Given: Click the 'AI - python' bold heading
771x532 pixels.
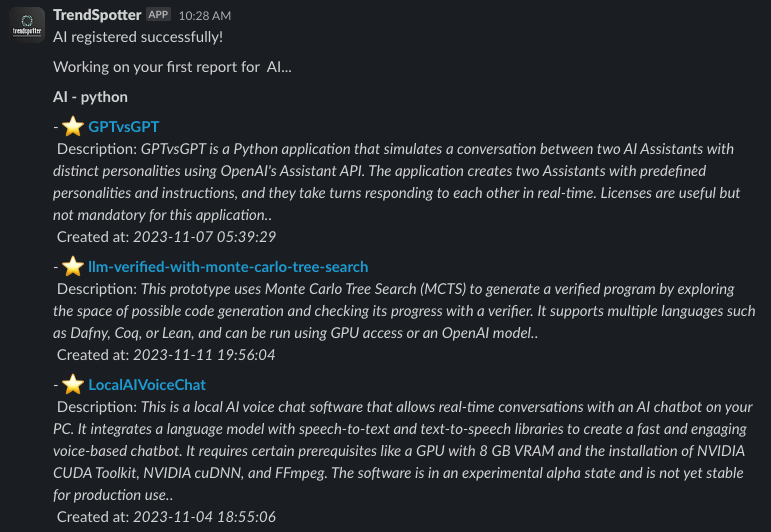Looking at the screenshot, I should click(x=90, y=97).
